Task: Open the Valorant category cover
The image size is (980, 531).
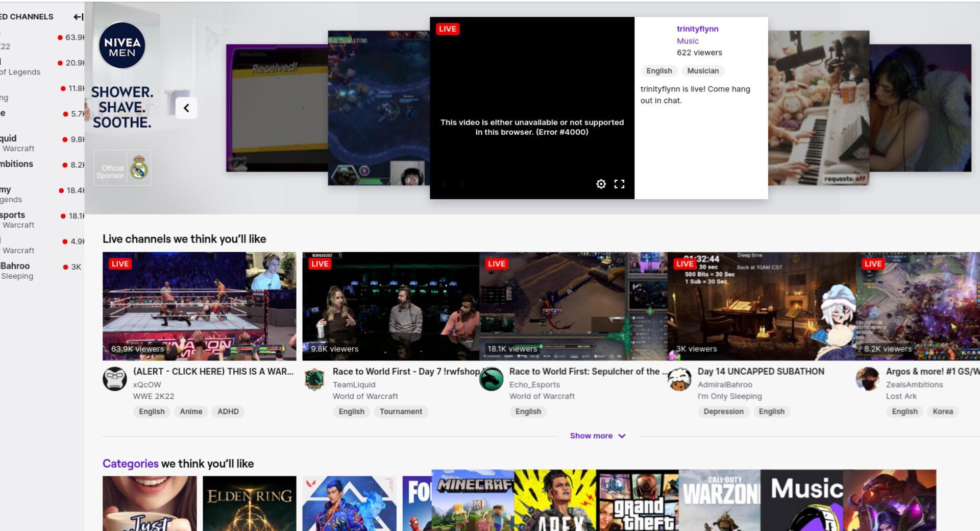Action: tap(349, 503)
